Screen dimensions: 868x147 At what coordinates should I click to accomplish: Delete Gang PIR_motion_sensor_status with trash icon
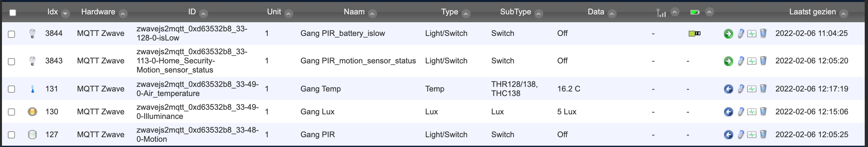coord(763,60)
